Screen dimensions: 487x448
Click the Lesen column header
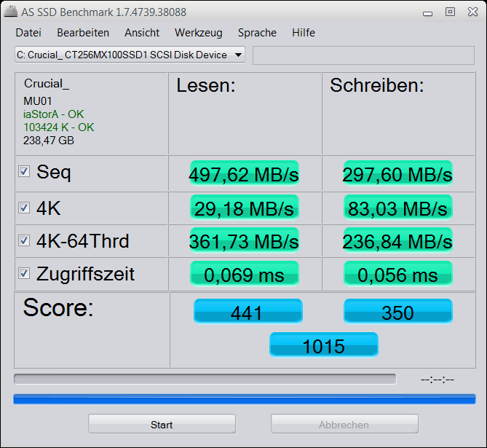point(206,85)
